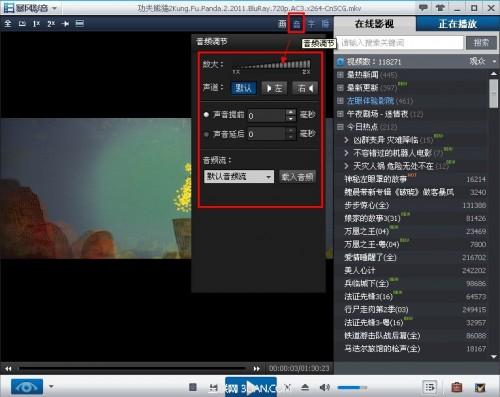Set video size to 1x

(36, 24)
